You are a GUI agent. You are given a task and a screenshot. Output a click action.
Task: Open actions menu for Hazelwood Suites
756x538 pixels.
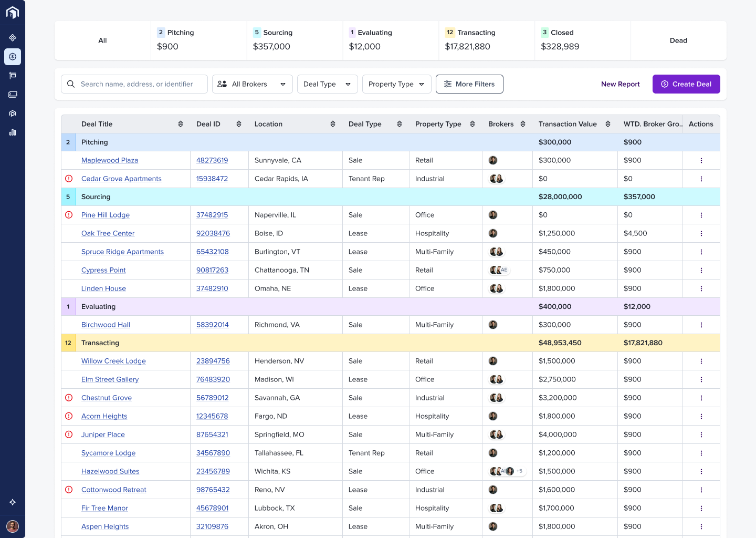coord(701,471)
